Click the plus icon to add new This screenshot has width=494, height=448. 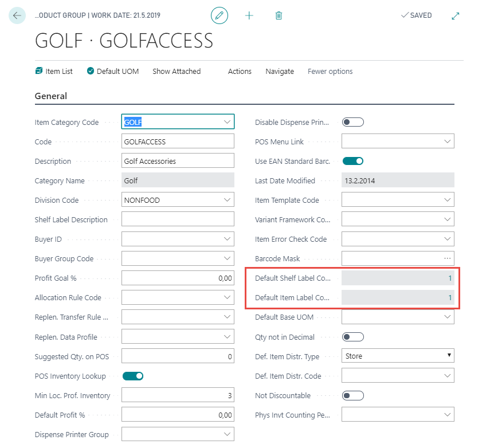(x=249, y=15)
